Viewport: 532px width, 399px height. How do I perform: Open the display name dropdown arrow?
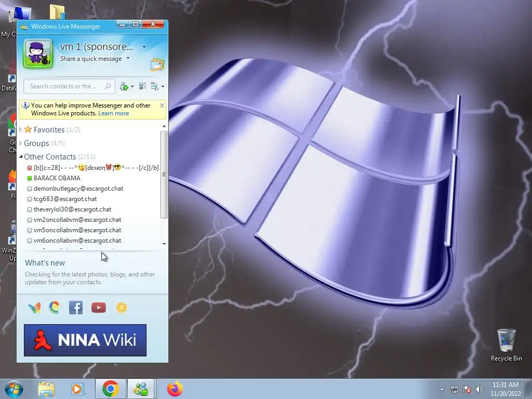pos(144,47)
